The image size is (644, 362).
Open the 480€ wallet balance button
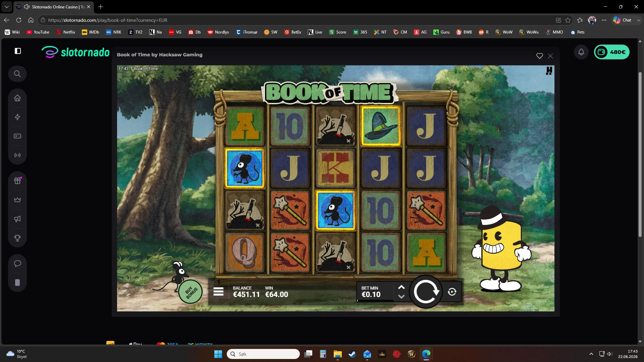[612, 52]
